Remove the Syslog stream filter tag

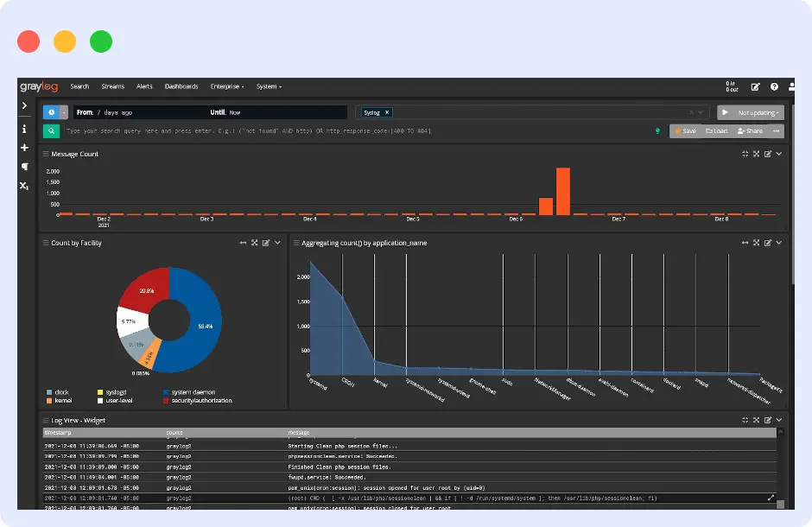[x=387, y=112]
